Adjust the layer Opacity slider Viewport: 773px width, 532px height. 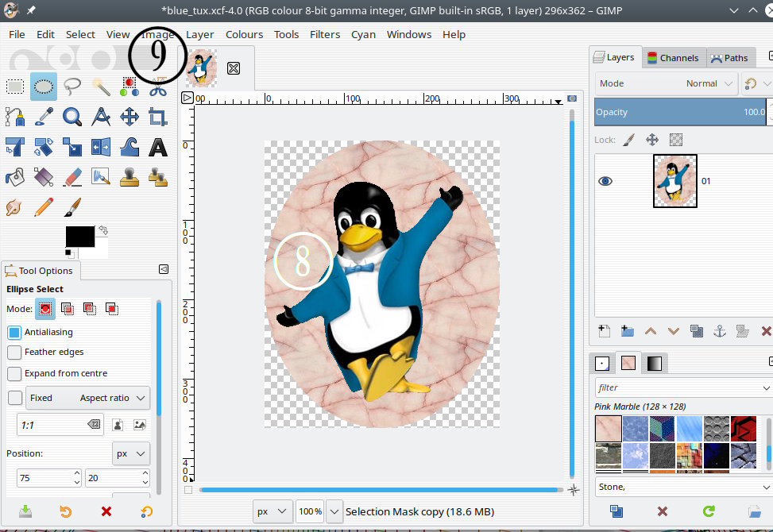pyautogui.click(x=681, y=112)
